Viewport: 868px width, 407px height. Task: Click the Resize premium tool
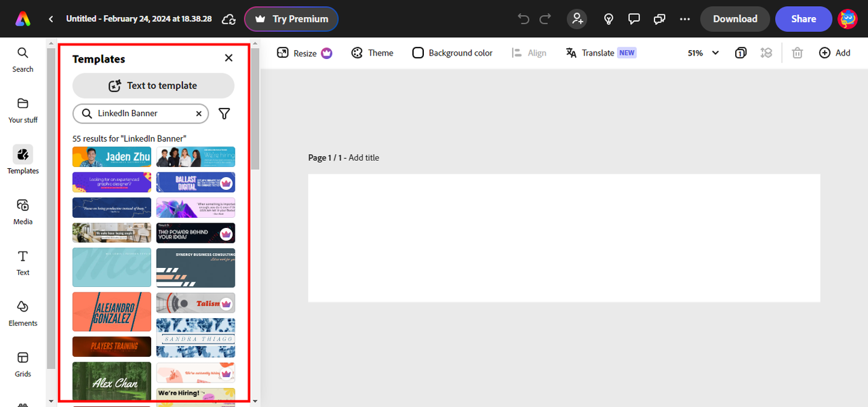[304, 53]
